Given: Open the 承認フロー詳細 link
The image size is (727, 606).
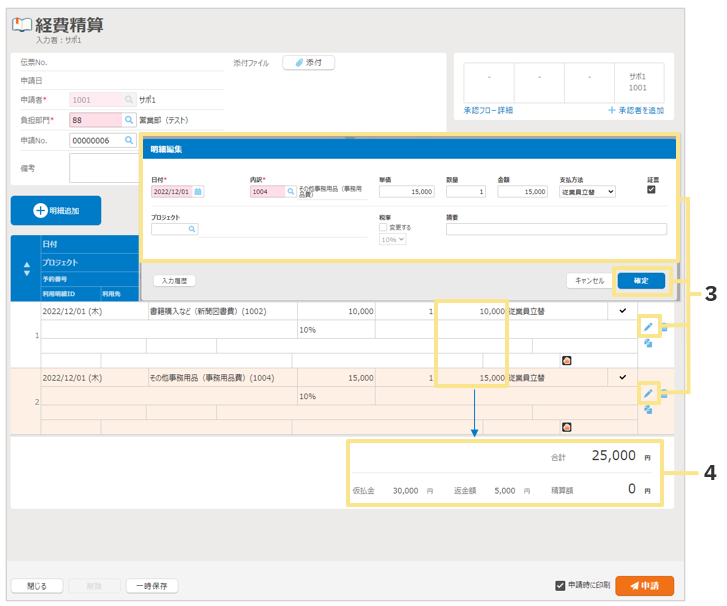Looking at the screenshot, I should [x=488, y=110].
